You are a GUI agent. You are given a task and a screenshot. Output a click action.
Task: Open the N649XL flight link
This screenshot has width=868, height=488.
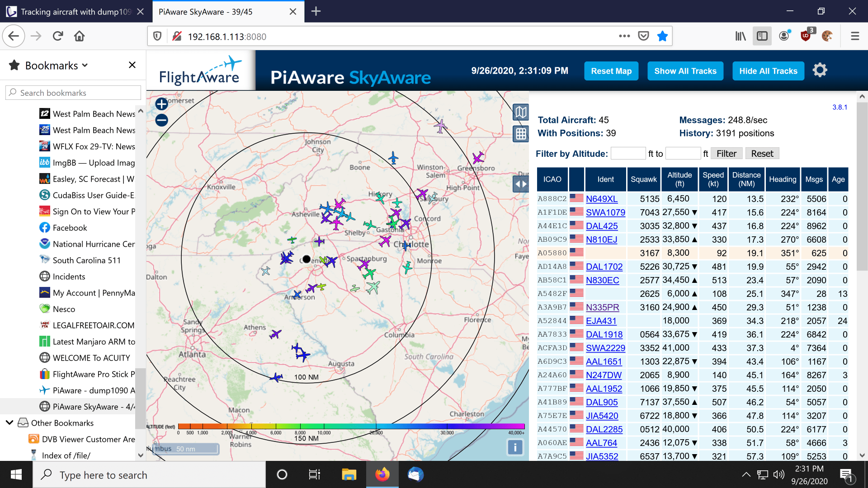[602, 199]
